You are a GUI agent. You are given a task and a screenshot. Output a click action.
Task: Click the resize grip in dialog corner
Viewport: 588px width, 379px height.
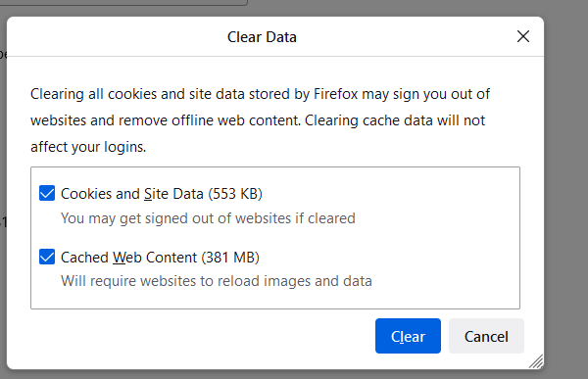pos(536,361)
